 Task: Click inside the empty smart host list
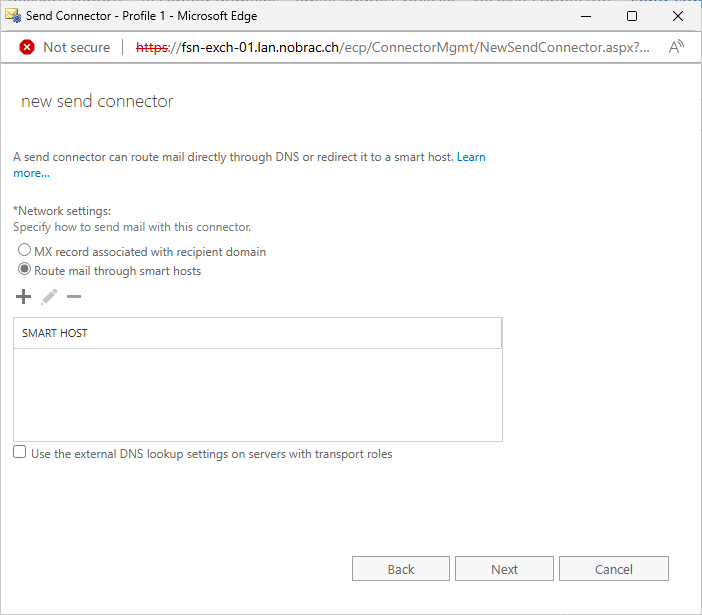(257, 395)
